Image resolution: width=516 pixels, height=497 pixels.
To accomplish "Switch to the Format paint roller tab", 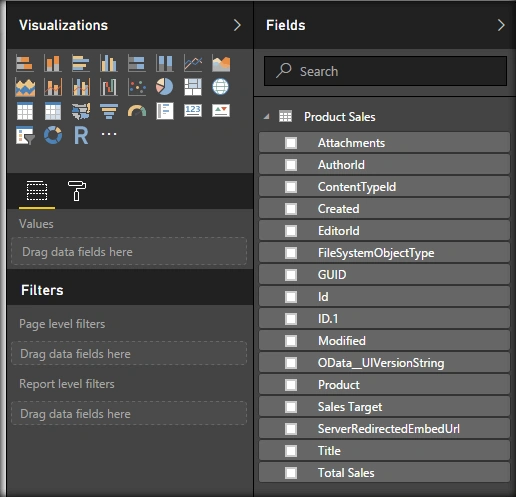I will pos(77,191).
